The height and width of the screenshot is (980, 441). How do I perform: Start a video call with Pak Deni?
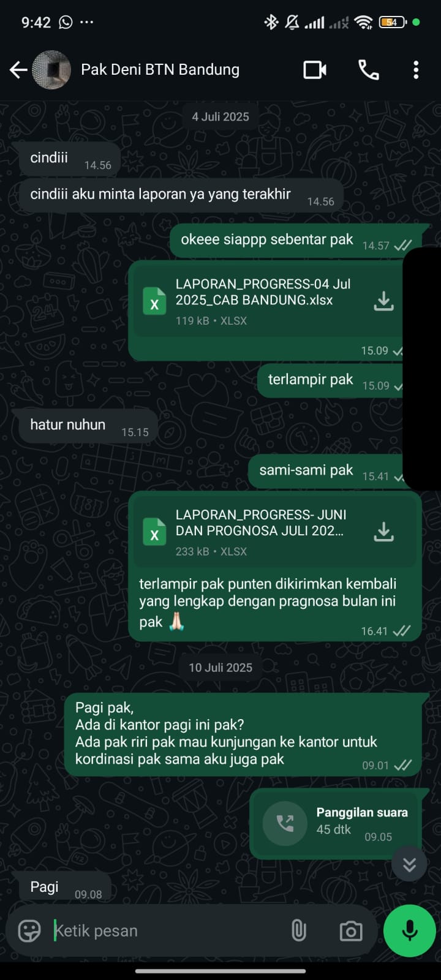tap(315, 70)
